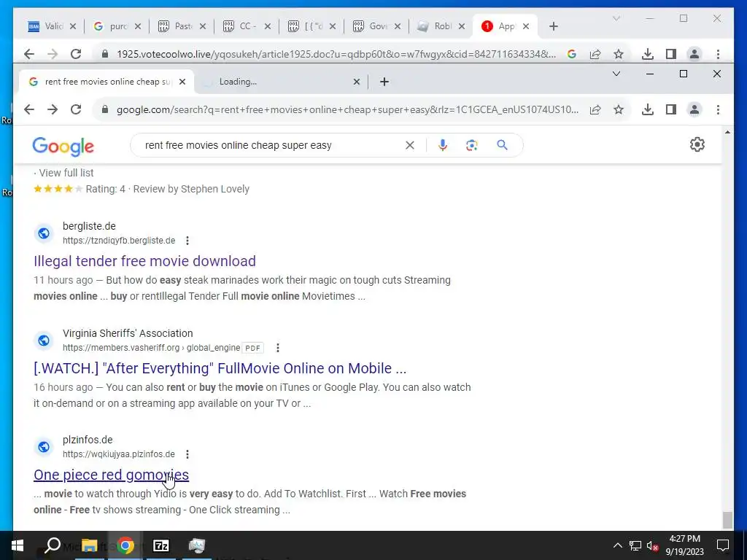Open new tab in back Chrome window
This screenshot has width=747, height=560.
(x=553, y=27)
